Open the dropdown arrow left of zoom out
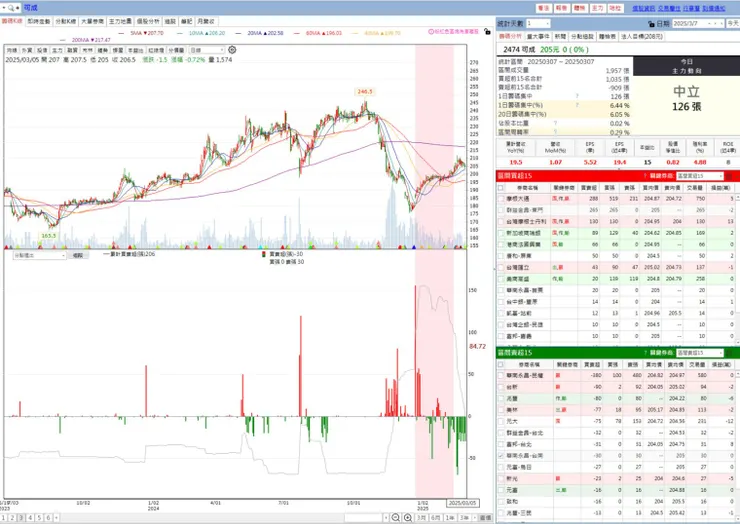The width and height of the screenshot is (740, 524). [x=386, y=518]
